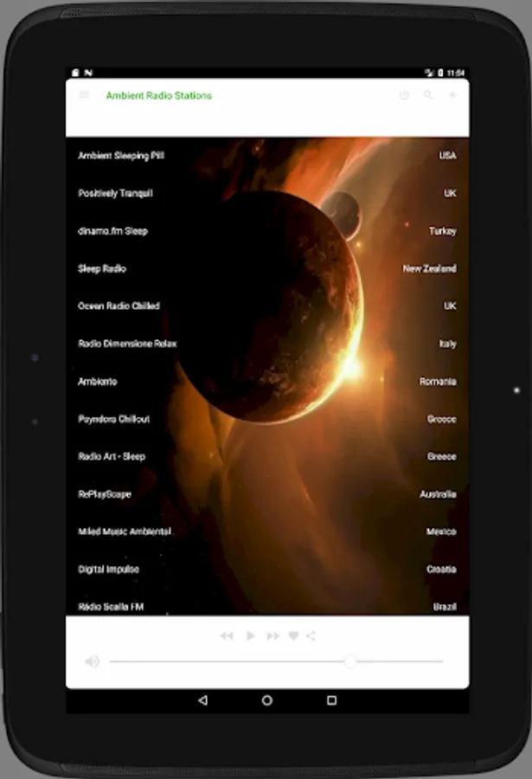Select the Radio Dimensione Relax station

pyautogui.click(x=267, y=344)
